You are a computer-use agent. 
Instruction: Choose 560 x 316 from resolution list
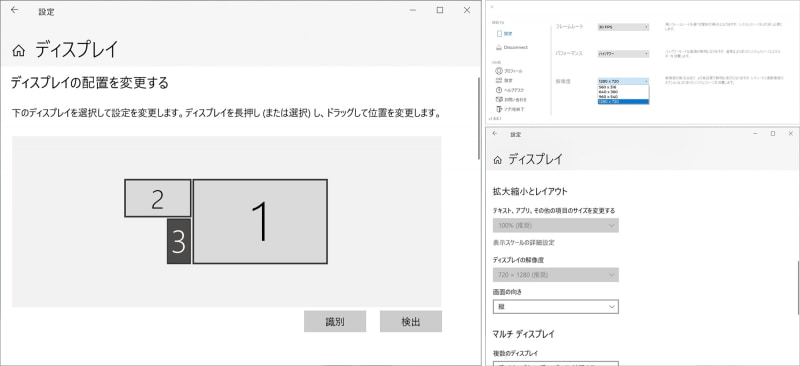[623, 87]
